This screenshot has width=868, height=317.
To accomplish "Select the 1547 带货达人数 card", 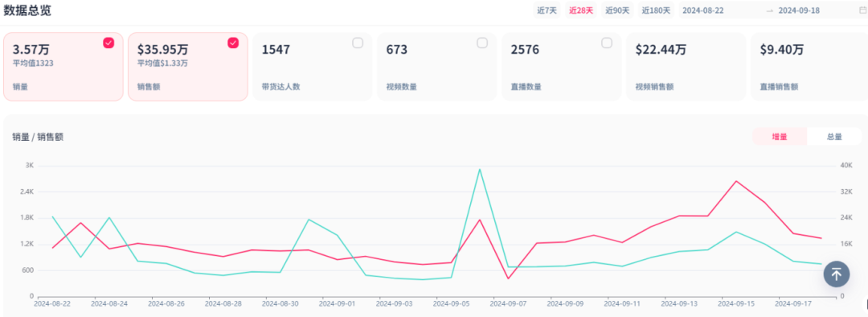I will coord(312,67).
